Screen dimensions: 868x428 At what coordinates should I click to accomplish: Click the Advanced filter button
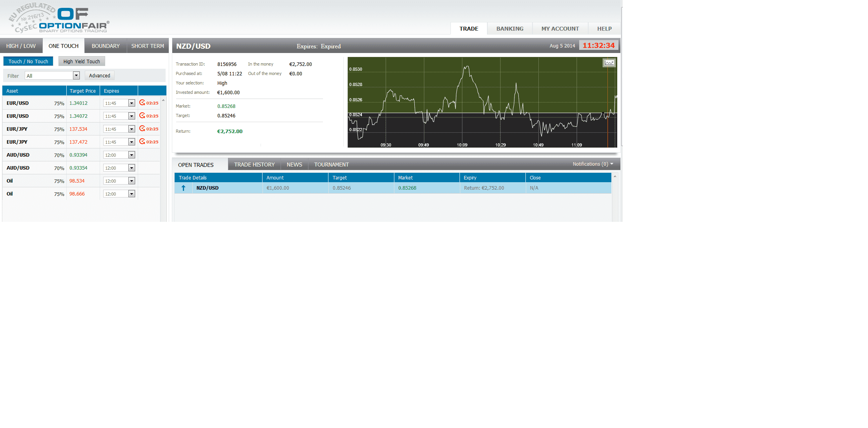[99, 75]
